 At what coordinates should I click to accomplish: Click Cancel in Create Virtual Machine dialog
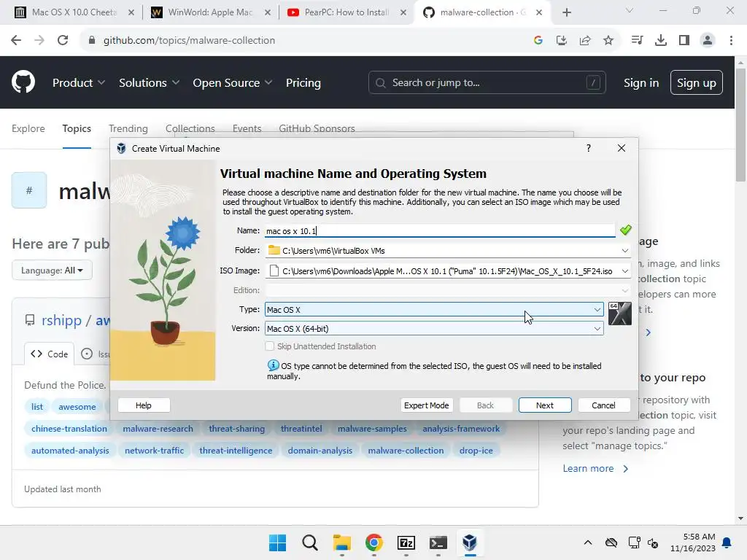pos(603,405)
